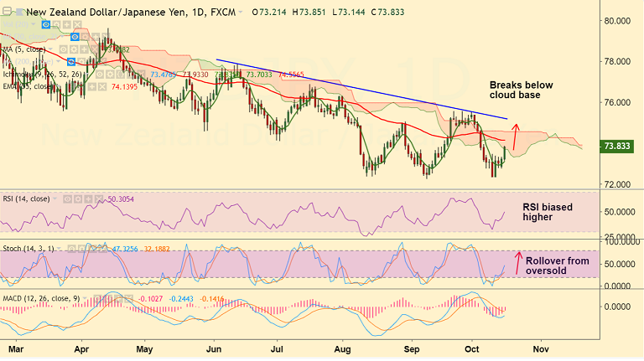Click the close price C73.833 in header
This screenshot has width=644, height=361.
[387, 13]
